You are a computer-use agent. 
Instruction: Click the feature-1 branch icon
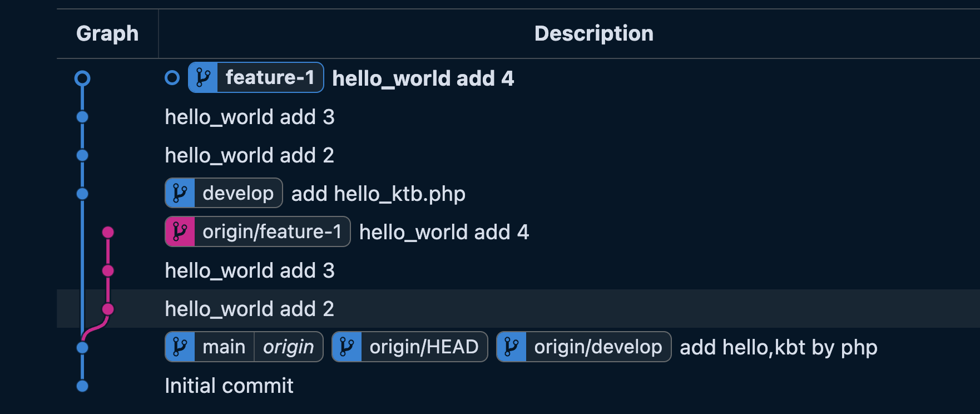[x=203, y=77]
